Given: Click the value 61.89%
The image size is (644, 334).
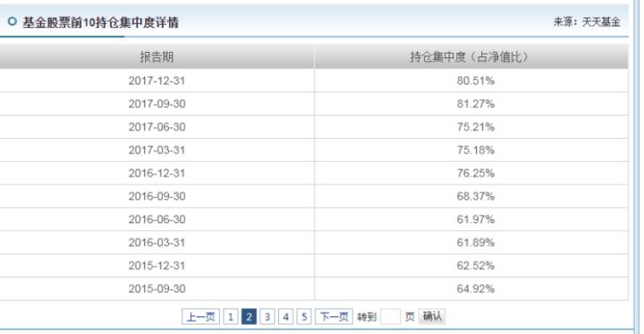Looking at the screenshot, I should 476,243.
